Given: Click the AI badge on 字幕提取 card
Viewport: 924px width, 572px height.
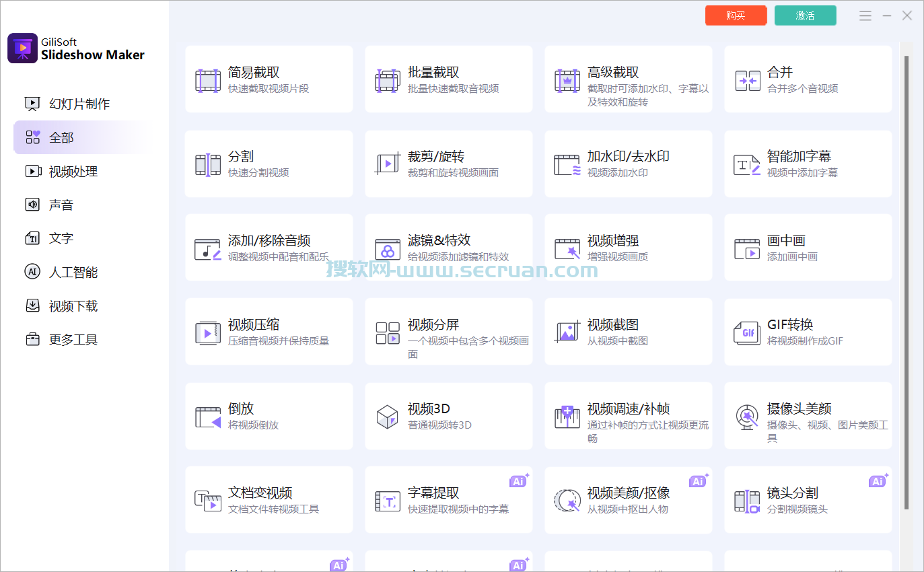Looking at the screenshot, I should tap(519, 480).
